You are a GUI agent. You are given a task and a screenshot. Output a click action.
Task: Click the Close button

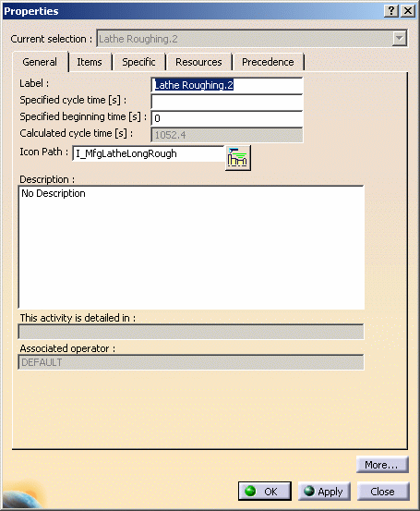click(x=383, y=491)
